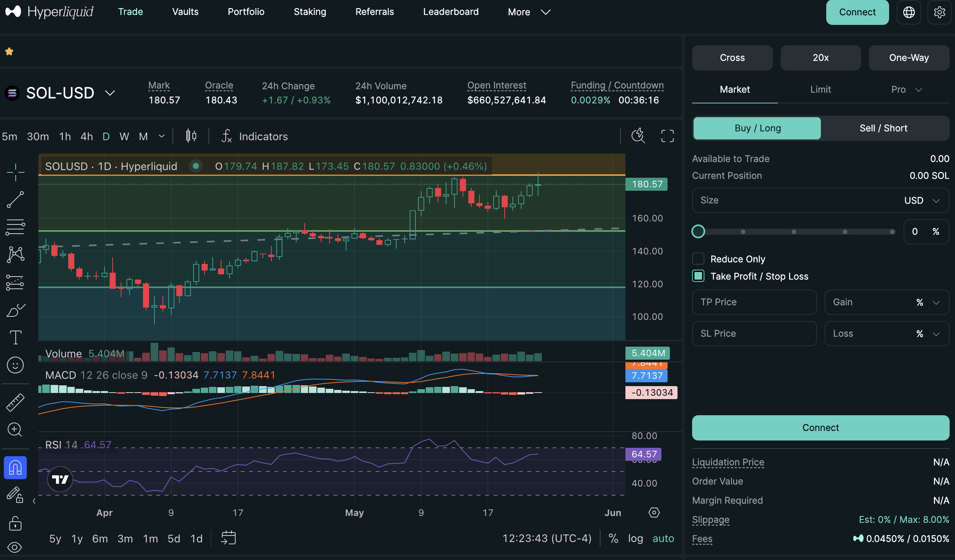Open the go to date calendar icon
Screen dimensions: 955x560
tap(228, 538)
